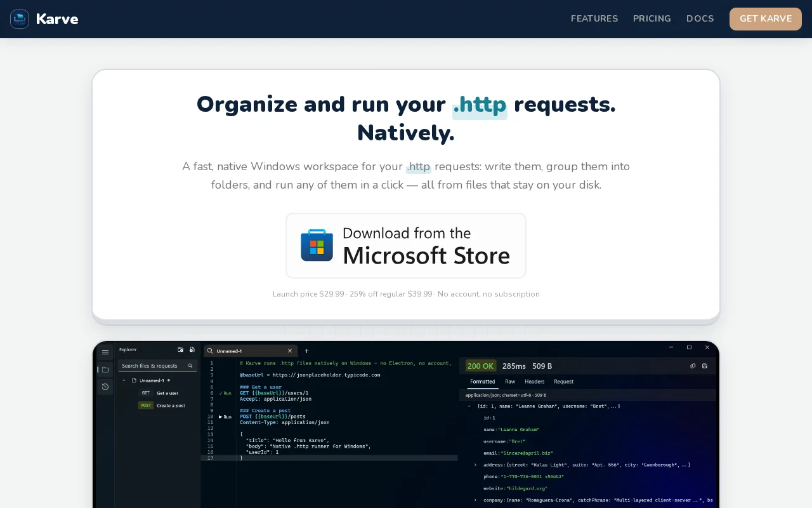812x508 pixels.
Task: Click the 509 B response size
Action: click(542, 366)
